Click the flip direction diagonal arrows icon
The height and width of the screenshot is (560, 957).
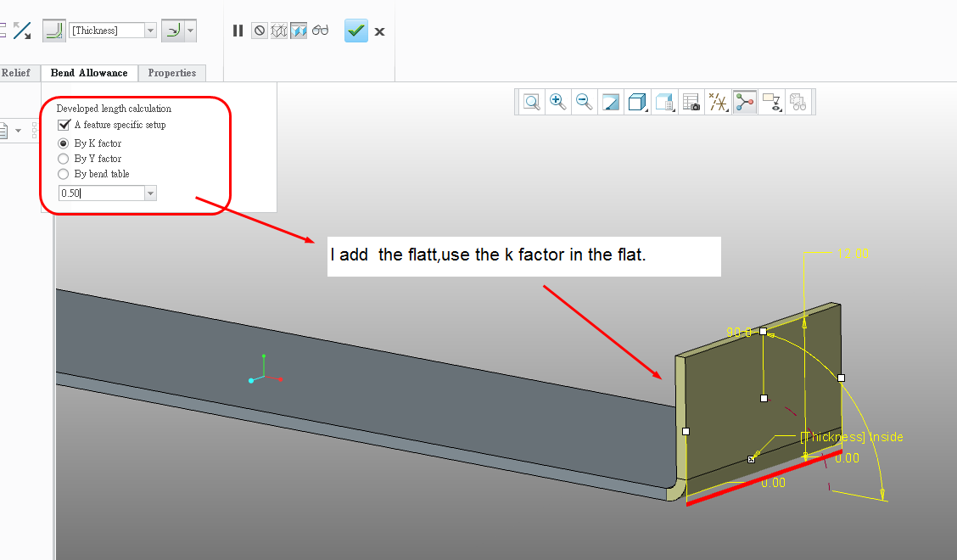click(x=22, y=31)
